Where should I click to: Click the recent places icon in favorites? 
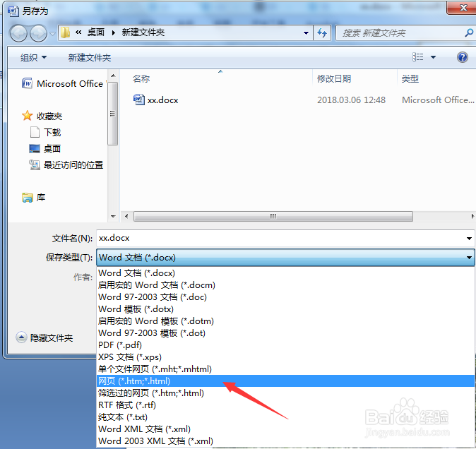35,164
